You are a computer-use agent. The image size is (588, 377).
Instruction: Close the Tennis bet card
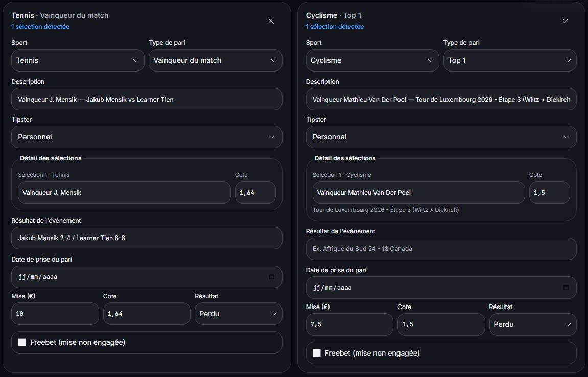pos(271,21)
